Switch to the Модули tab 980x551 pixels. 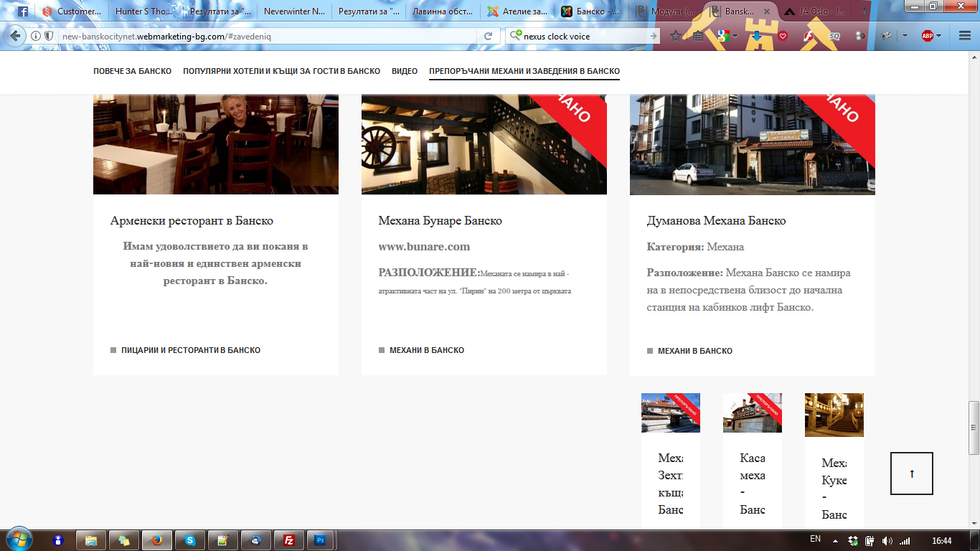665,11
